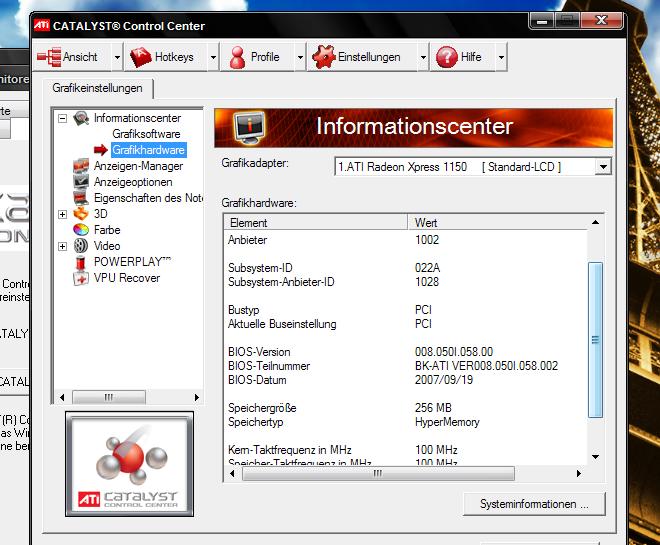
Task: Select VPU Recover tree entry label
Action: click(x=127, y=278)
